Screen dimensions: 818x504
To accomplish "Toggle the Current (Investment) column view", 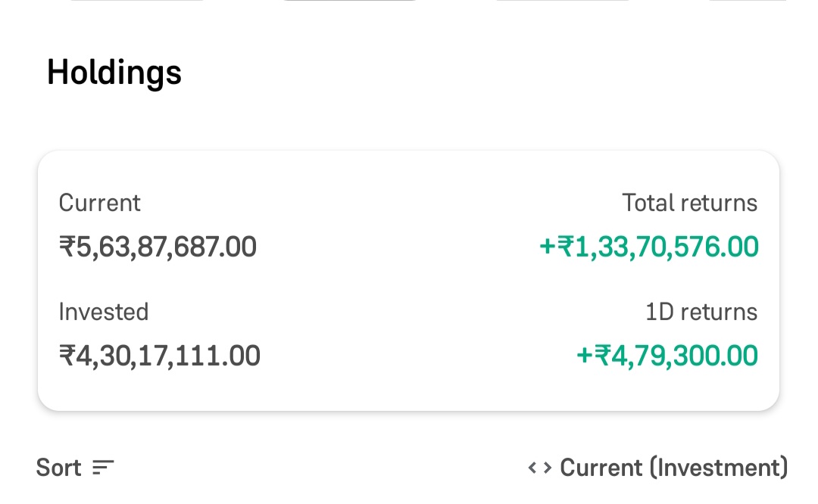I will pyautogui.click(x=657, y=468).
